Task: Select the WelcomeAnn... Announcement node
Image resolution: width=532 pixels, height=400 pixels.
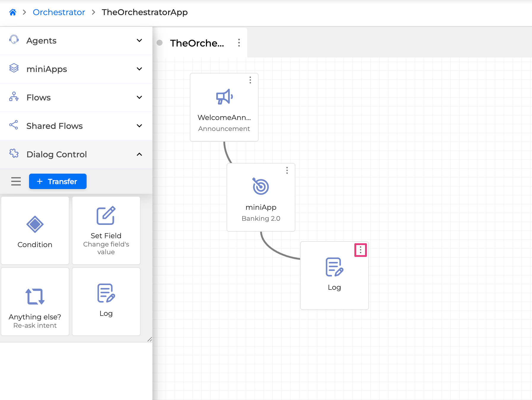Action: pos(224,110)
